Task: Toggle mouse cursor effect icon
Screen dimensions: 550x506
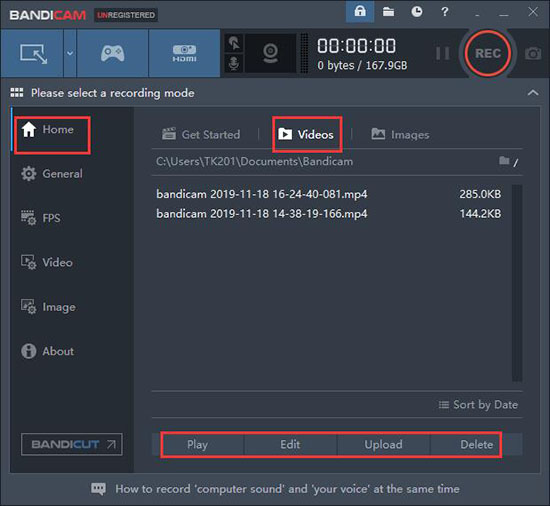Action: click(x=234, y=43)
